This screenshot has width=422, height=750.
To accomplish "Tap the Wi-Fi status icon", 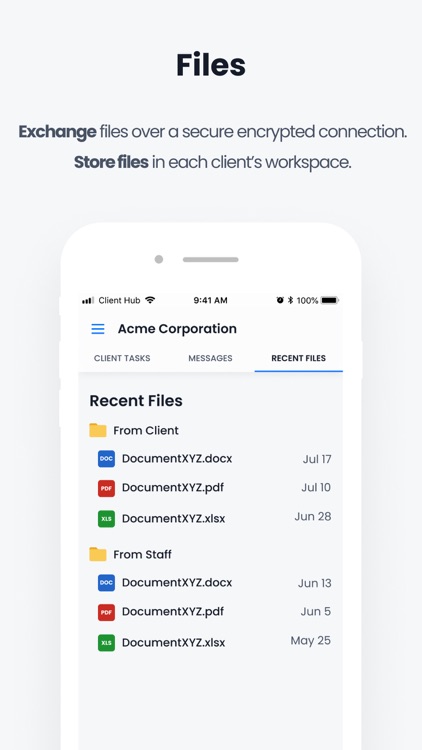I will 150,300.
